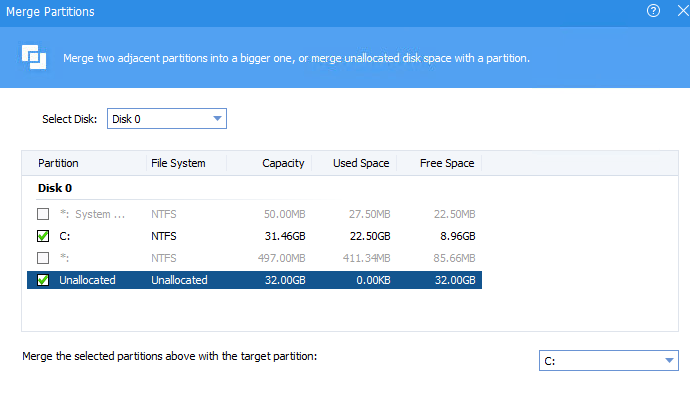The width and height of the screenshot is (690, 400).
Task: Select the C: partition label
Action: point(65,236)
